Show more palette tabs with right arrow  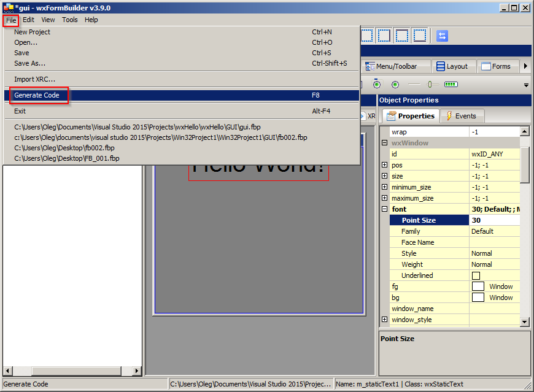(x=525, y=66)
